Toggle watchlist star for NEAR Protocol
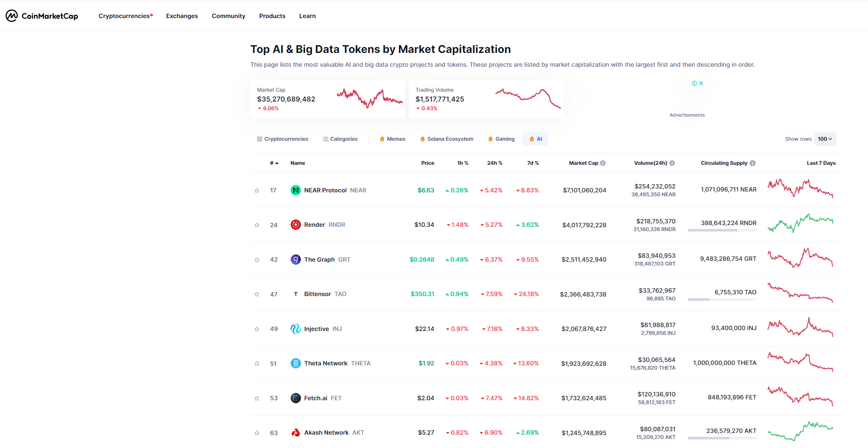 257,190
